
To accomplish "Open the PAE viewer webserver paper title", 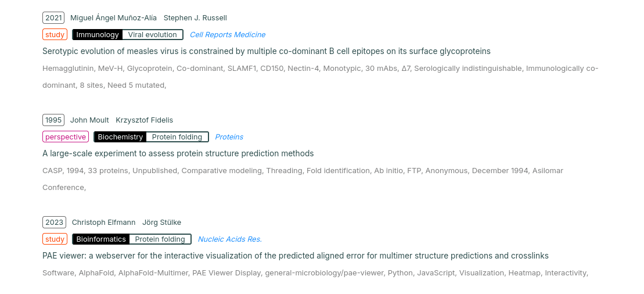I will pos(296,256).
